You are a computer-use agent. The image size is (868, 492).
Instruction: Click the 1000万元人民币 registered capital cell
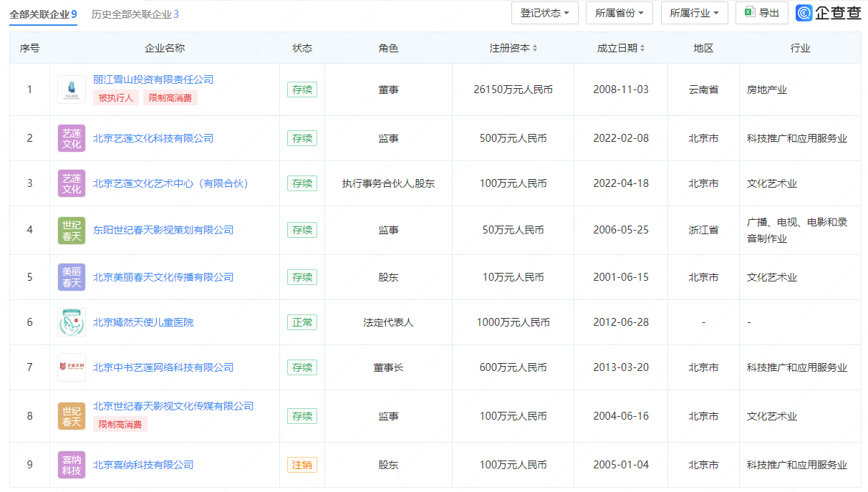point(513,322)
